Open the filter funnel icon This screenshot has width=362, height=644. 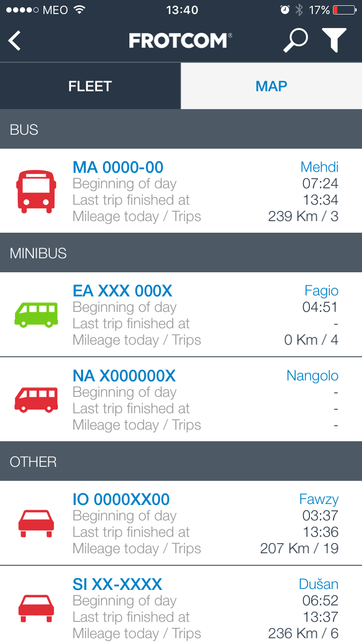coord(334,41)
